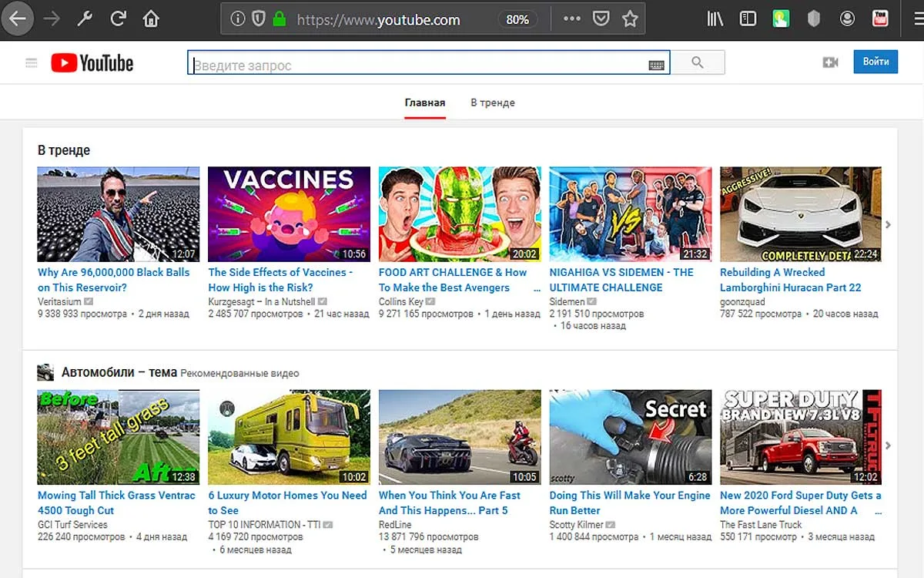924x578 pixels.
Task: Open the on-screen keyboard in the search box
Action: (x=656, y=66)
